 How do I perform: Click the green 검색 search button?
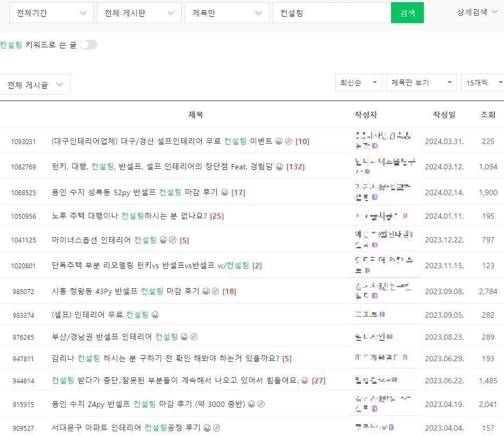(x=407, y=13)
